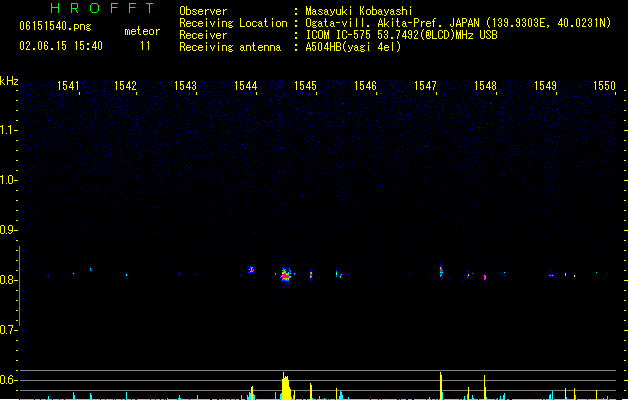Click the 1545 time axis label
This screenshot has height=400, width=629.
pos(305,86)
